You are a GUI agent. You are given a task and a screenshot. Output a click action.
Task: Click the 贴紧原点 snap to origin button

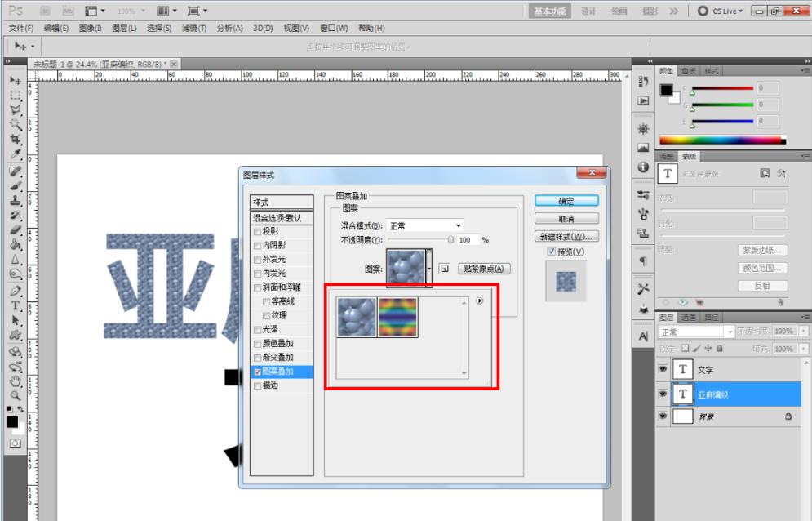[484, 269]
